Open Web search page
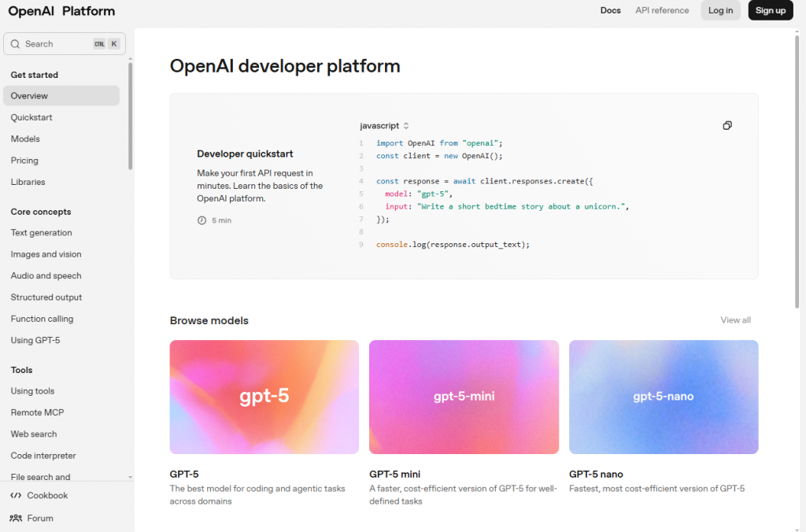806x532 pixels. point(33,434)
